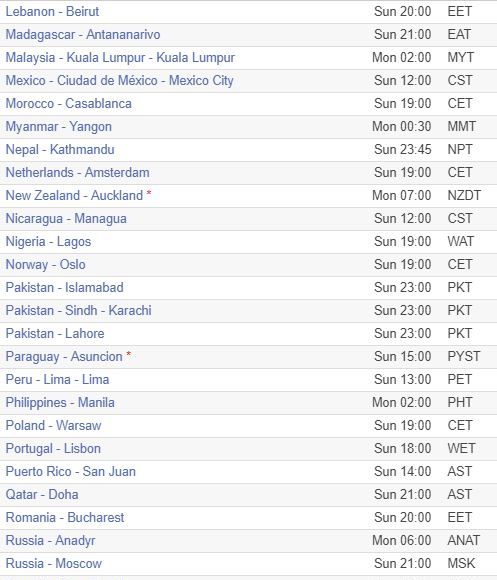Click Philippines - Manila link

pos(60,402)
